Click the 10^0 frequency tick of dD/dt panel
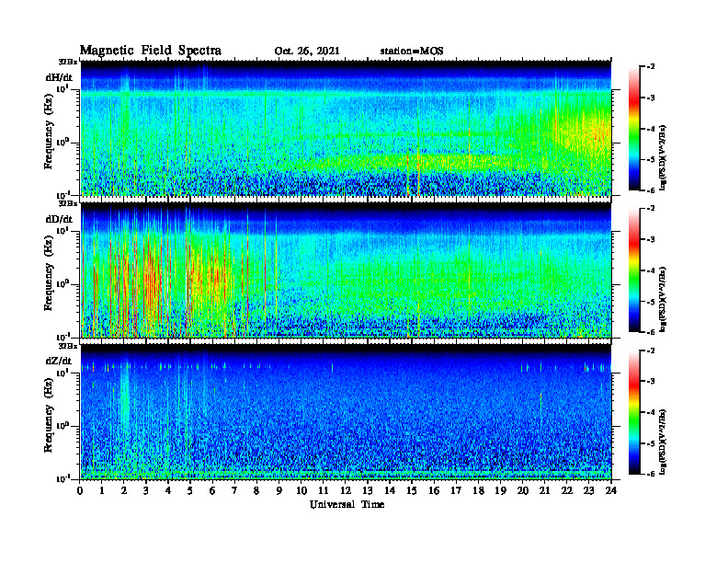Screen dimensions: 728x563 63,284
